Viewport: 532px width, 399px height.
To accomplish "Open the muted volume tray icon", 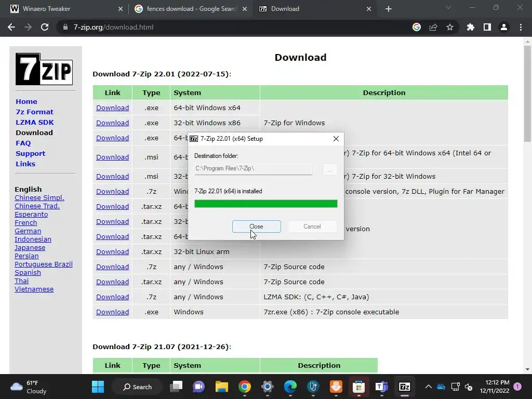I will [469, 387].
